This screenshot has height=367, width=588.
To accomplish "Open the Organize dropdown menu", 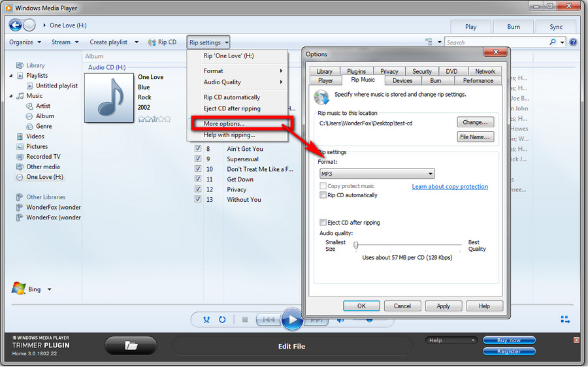I will pos(25,42).
